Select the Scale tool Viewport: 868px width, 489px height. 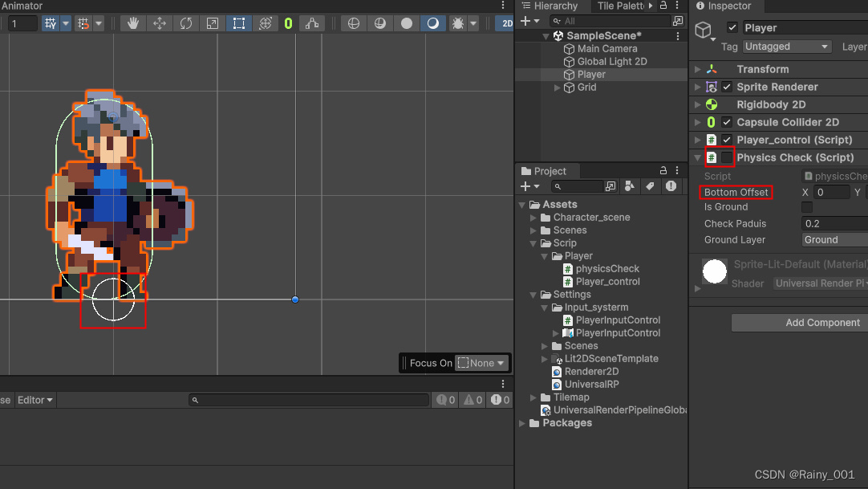pyautogui.click(x=213, y=23)
